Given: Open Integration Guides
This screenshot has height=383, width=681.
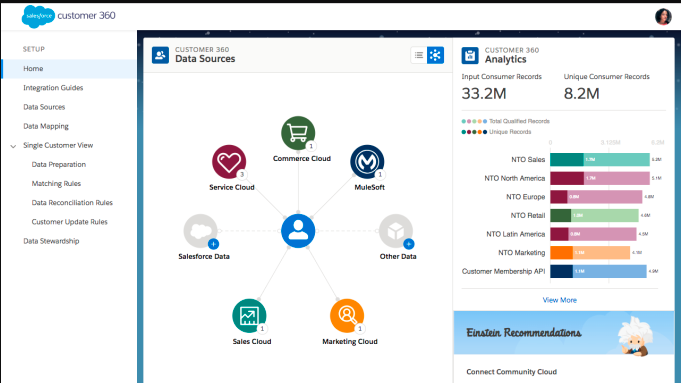Looking at the screenshot, I should pos(53,88).
